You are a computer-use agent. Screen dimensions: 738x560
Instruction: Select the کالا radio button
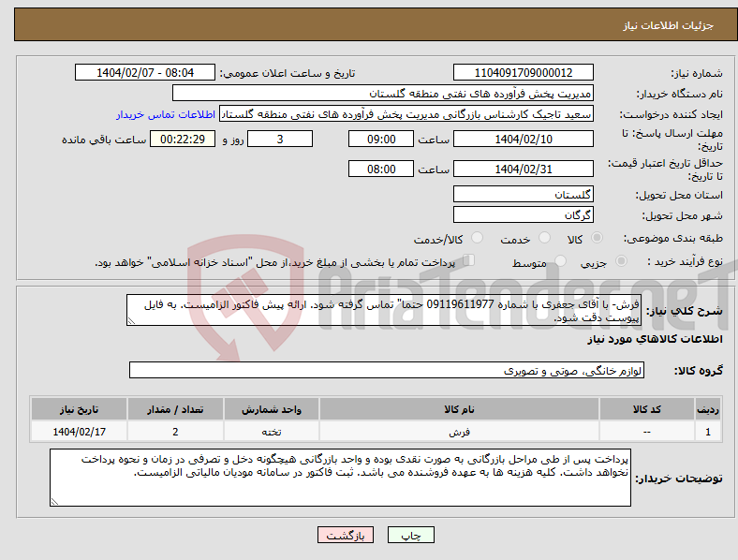tap(597, 238)
